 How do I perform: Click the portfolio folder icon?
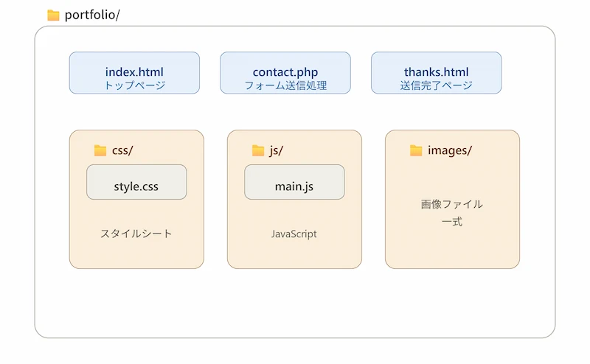click(x=53, y=15)
